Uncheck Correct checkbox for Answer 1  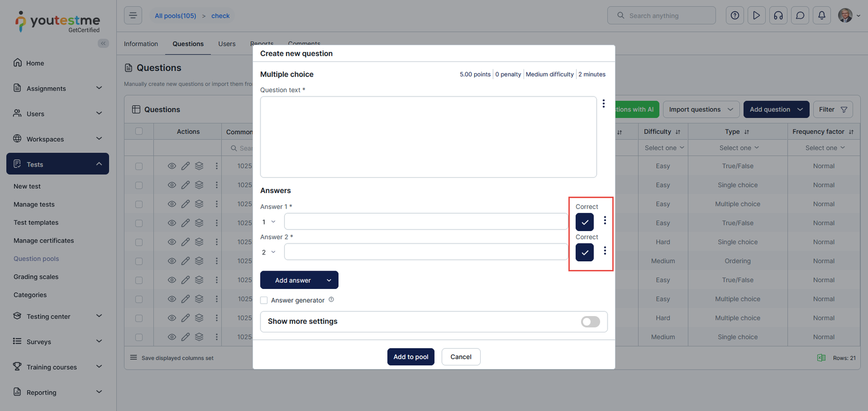tap(584, 222)
